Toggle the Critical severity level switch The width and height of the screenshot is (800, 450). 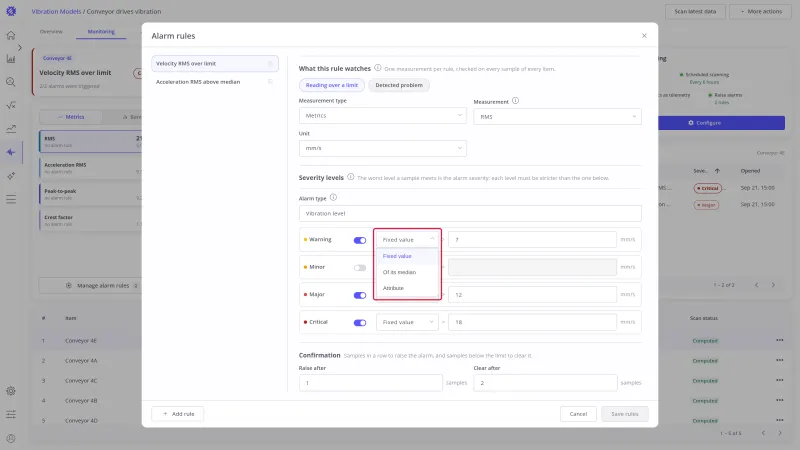tap(360, 323)
